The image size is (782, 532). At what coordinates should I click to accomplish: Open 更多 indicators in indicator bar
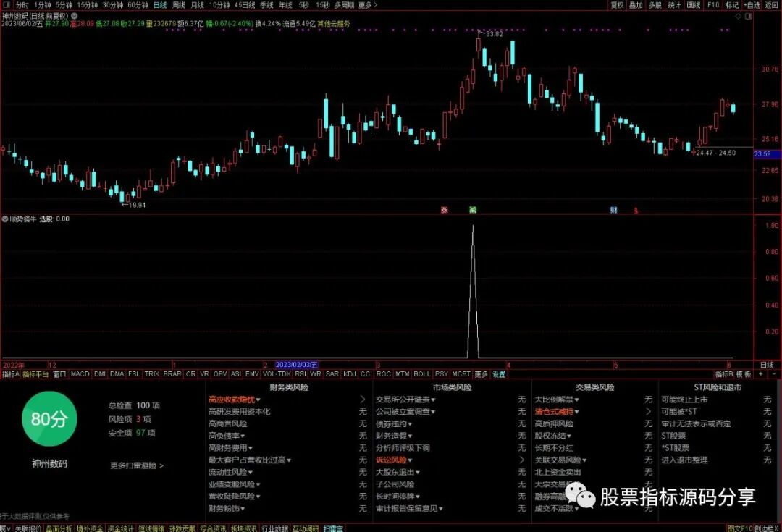(481, 374)
